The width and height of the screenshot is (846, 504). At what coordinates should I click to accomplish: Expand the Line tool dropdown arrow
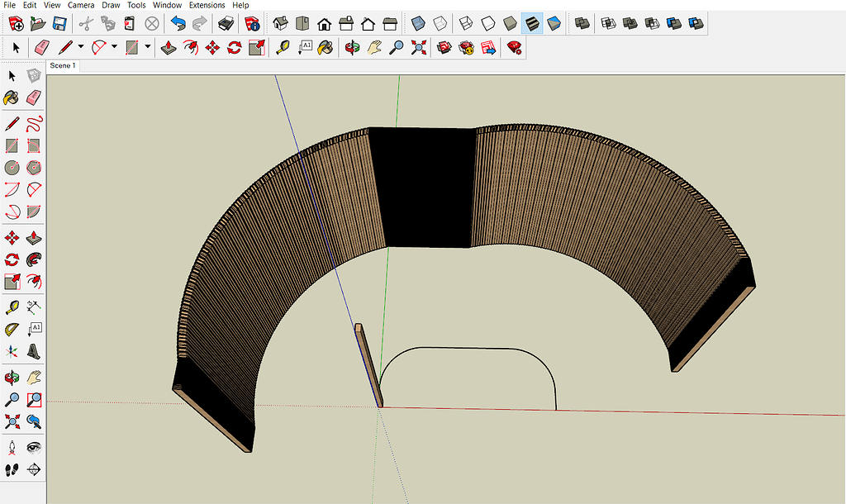point(80,47)
